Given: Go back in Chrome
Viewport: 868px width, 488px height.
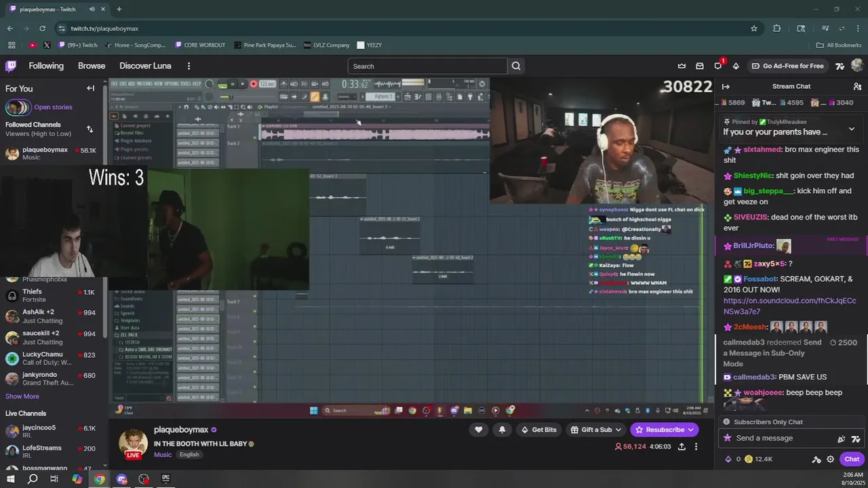Looking at the screenshot, I should pyautogui.click(x=9, y=28).
